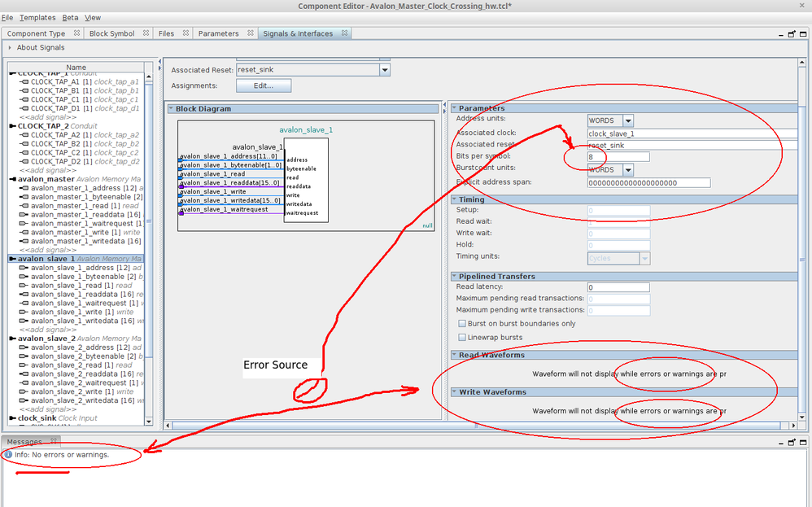This screenshot has height=507, width=812.
Task: Click the CLOCK_TAP_A1 signal icon
Action: tap(24, 81)
